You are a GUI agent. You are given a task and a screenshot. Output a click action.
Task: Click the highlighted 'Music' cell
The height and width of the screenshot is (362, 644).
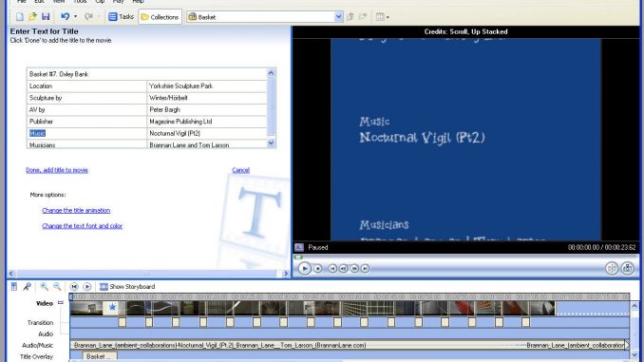pyautogui.click(x=86, y=133)
